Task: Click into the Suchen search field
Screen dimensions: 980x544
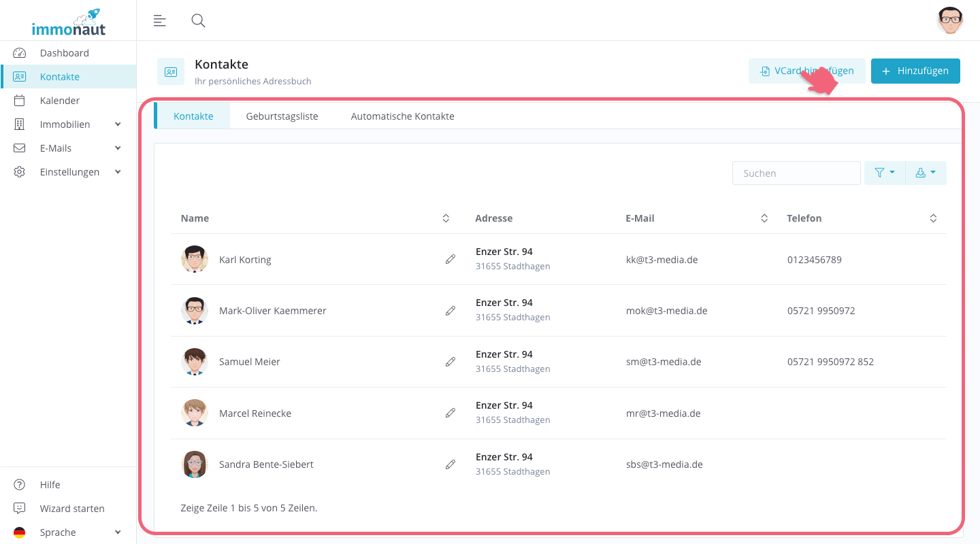Action: [796, 173]
